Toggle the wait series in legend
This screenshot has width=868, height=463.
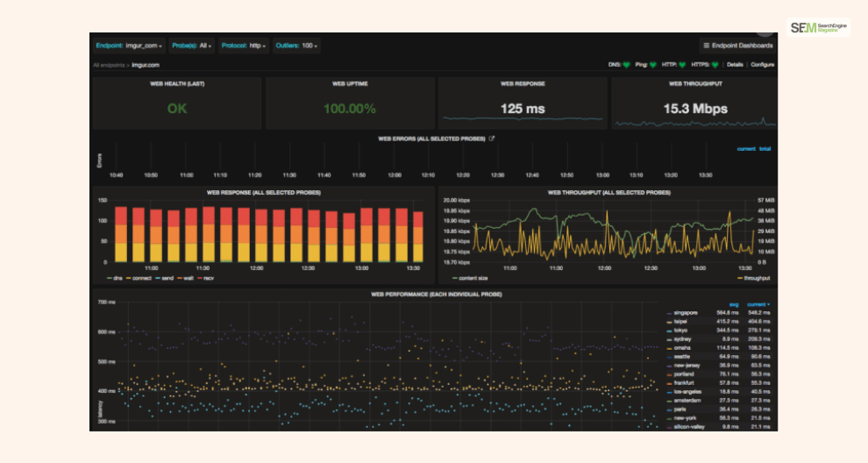pyautogui.click(x=186, y=278)
